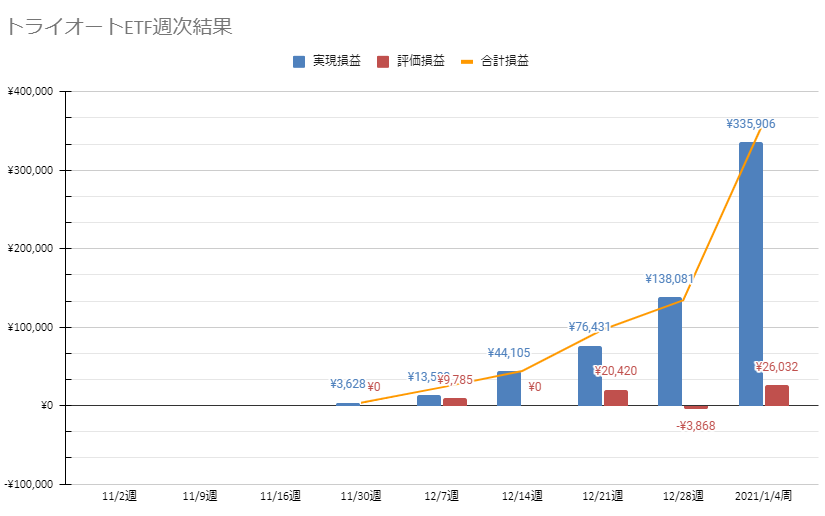Click the -¥3,868 negative data label
This screenshot has width=825, height=516.
(x=696, y=426)
